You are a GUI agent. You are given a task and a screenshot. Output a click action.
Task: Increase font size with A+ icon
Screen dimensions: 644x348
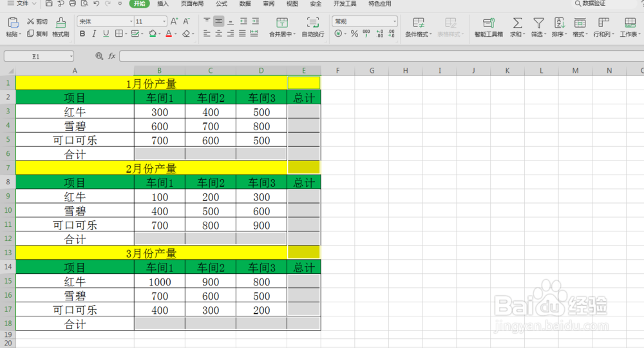[x=174, y=21]
